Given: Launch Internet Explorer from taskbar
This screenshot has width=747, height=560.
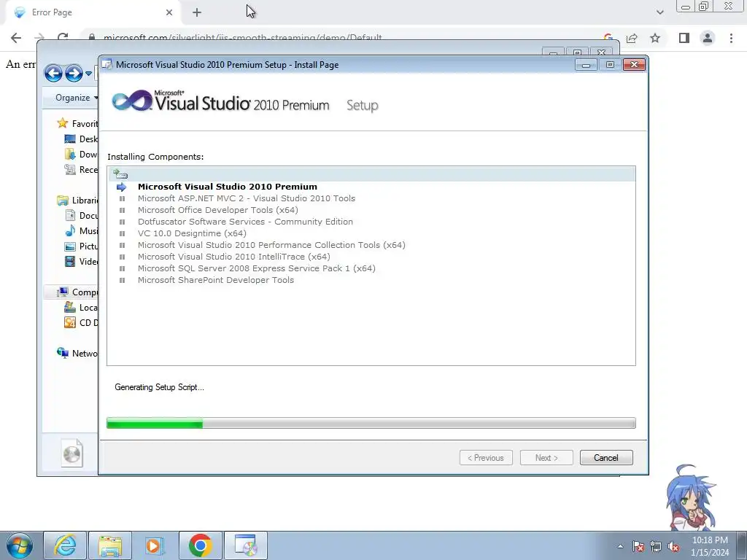Looking at the screenshot, I should (65, 545).
